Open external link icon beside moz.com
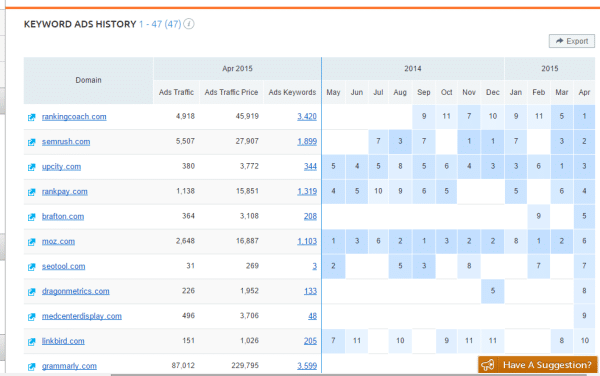 pyautogui.click(x=32, y=242)
